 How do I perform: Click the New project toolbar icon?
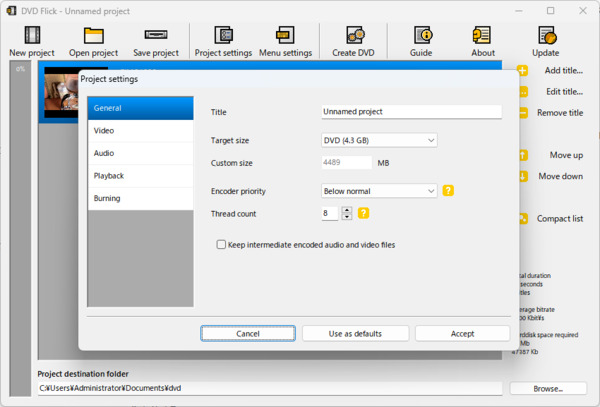(x=31, y=35)
